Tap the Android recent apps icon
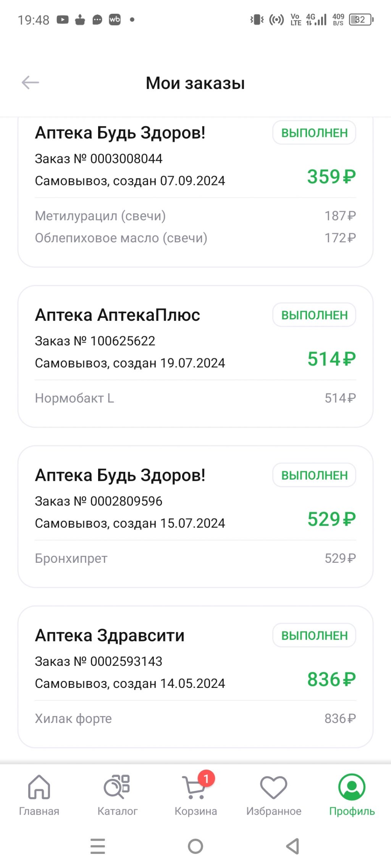 click(x=98, y=846)
